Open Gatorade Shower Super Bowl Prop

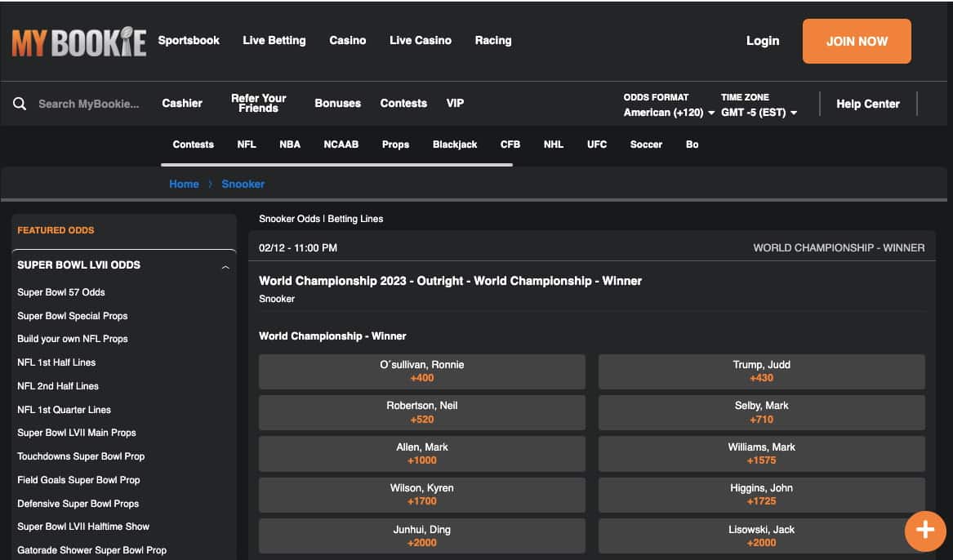coord(91,550)
